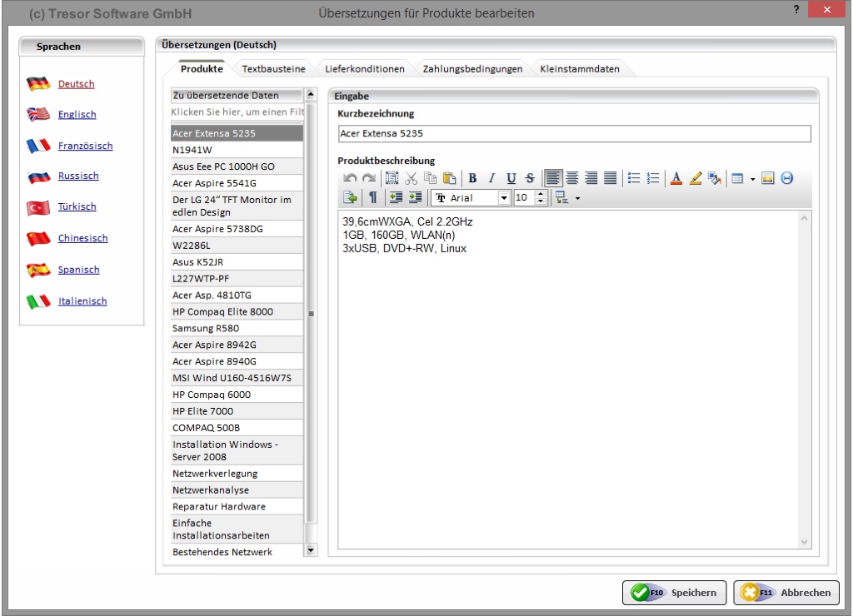
Task: Pick the font color with the red A
Action: [676, 177]
